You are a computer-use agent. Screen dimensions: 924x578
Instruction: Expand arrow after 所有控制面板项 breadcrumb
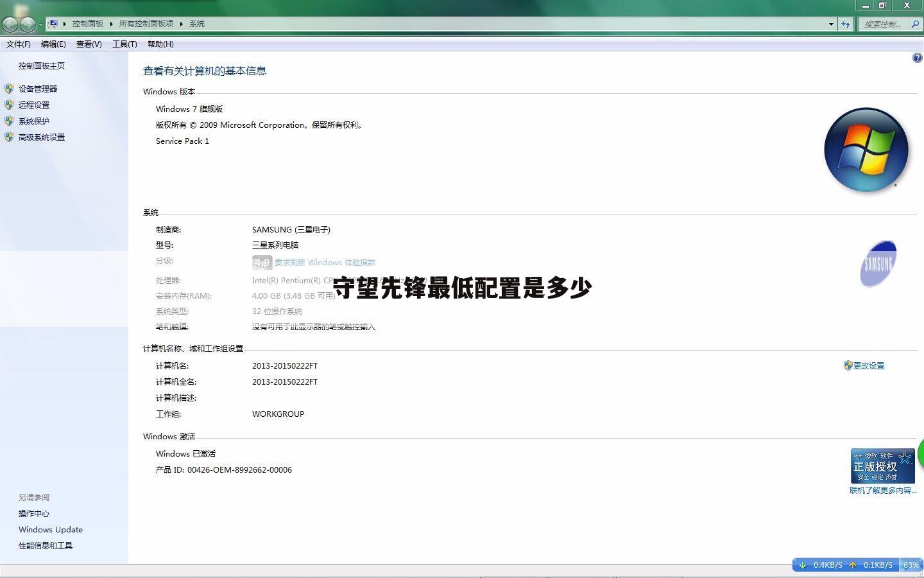coord(181,24)
